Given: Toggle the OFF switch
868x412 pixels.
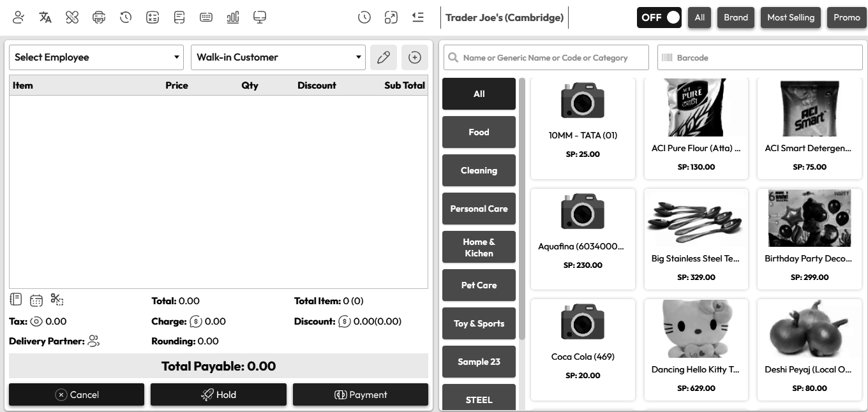Looking at the screenshot, I should [x=659, y=17].
